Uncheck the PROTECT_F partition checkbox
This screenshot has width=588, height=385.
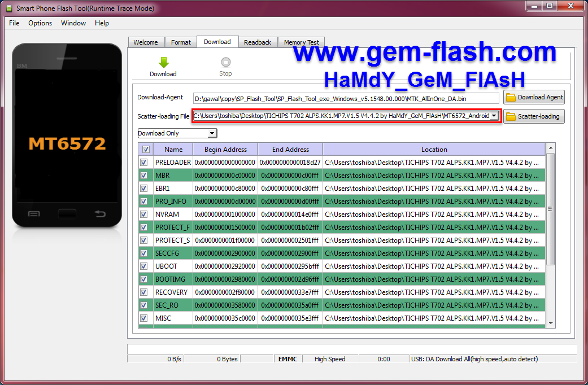click(x=143, y=227)
